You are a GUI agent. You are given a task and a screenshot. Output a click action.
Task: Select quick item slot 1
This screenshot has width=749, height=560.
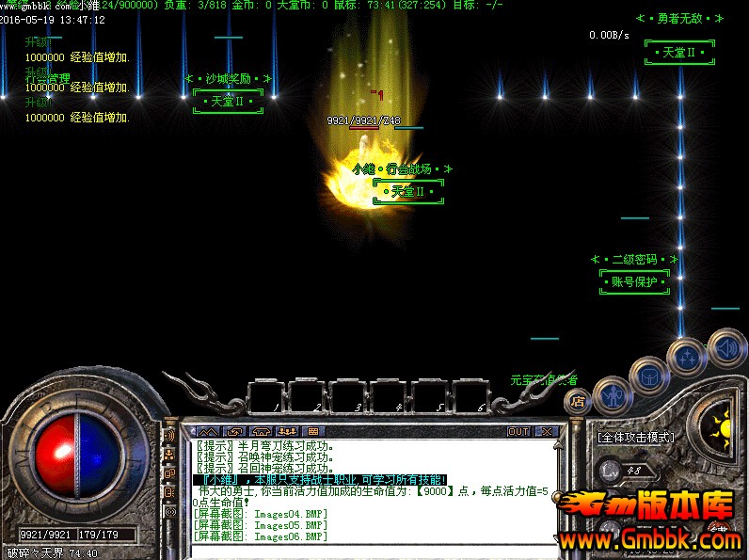click(266, 396)
